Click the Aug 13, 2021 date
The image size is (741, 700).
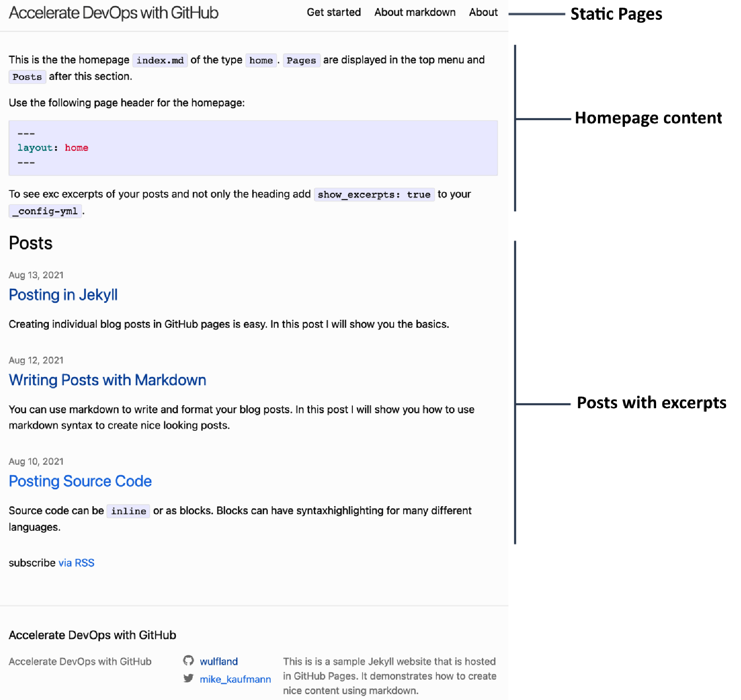click(x=36, y=275)
